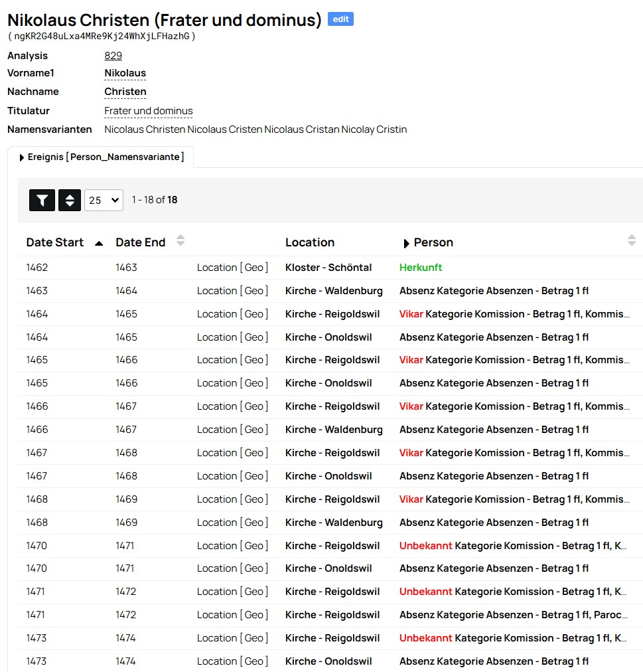Open the Unbekannt entry for 1473
The image size is (643, 672).
(513, 637)
